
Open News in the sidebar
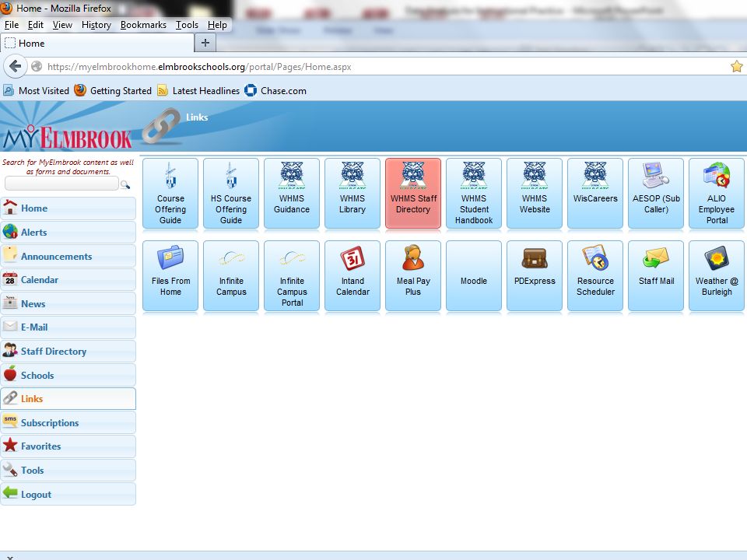(68, 303)
